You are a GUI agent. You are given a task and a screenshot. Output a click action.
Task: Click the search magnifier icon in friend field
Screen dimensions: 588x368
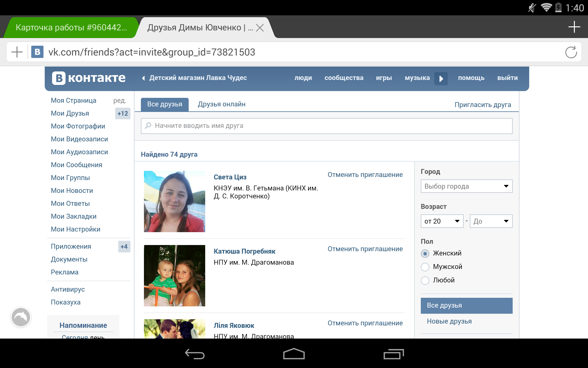(148, 126)
